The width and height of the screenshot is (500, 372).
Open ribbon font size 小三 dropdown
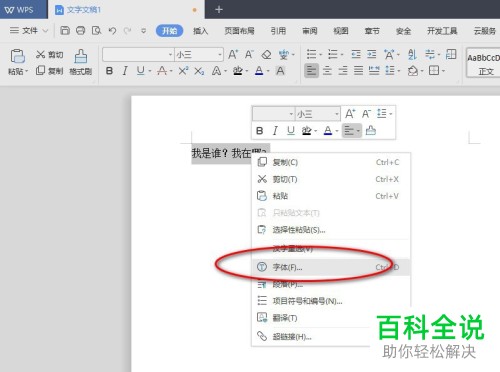pos(220,55)
